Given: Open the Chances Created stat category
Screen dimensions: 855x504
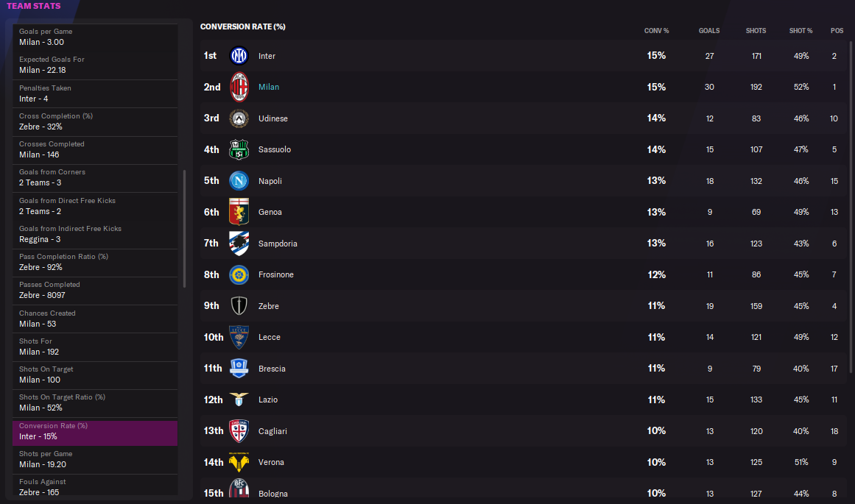Looking at the screenshot, I should [x=95, y=319].
